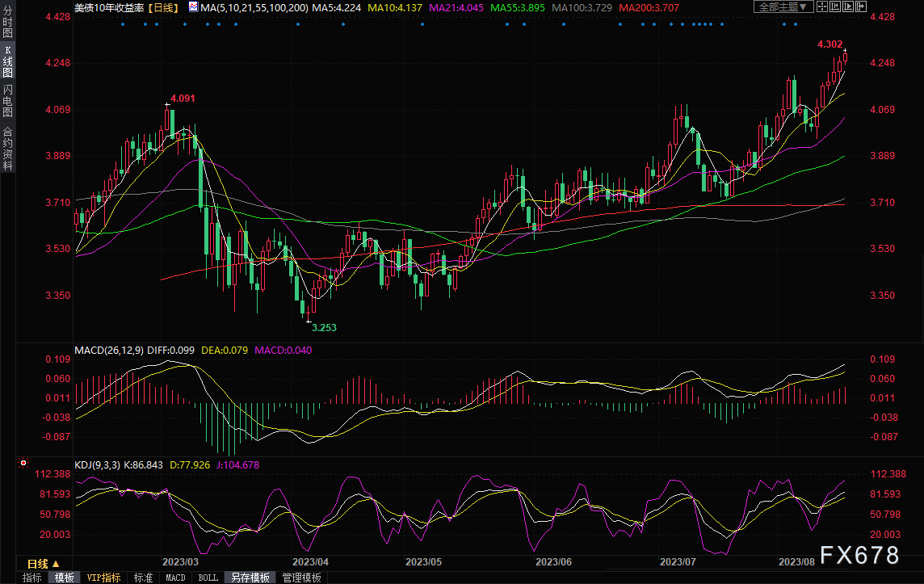Show 合约资料 from the sidebar

[x=7, y=148]
